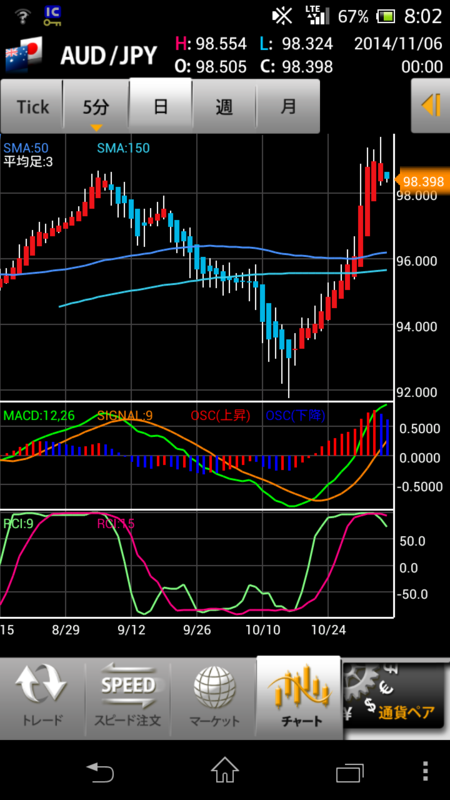Tap the 10/24 date axis label
The height and width of the screenshot is (800, 450).
pos(329,630)
